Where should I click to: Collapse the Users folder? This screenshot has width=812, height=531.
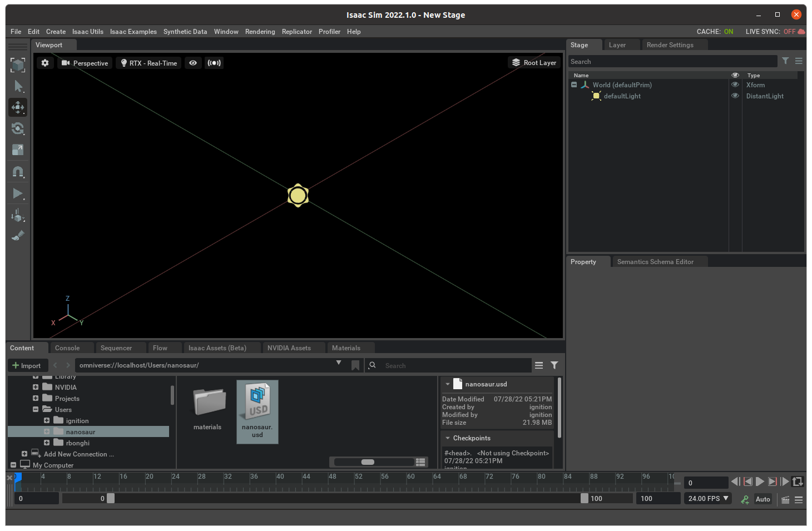36,410
